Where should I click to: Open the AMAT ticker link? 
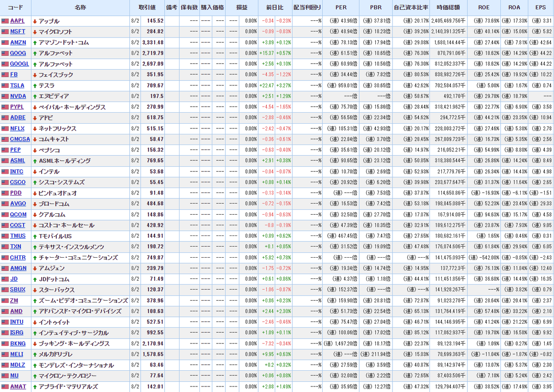pyautogui.click(x=18, y=386)
